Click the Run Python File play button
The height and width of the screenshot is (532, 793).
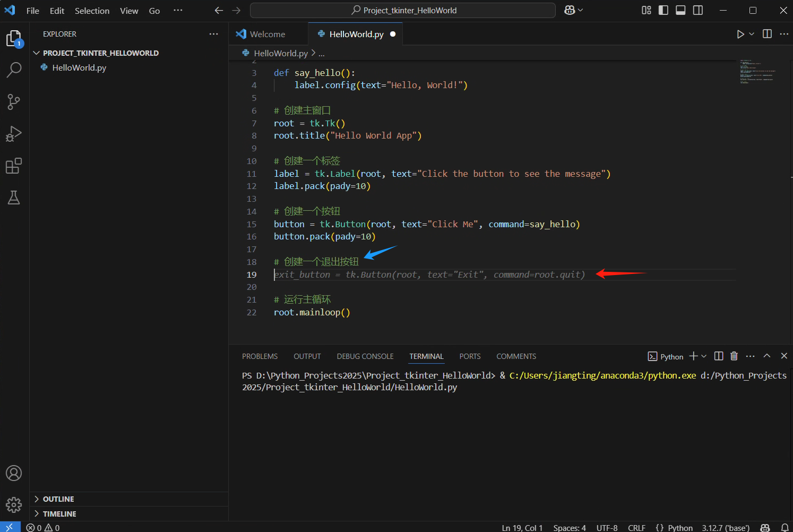[x=740, y=34]
